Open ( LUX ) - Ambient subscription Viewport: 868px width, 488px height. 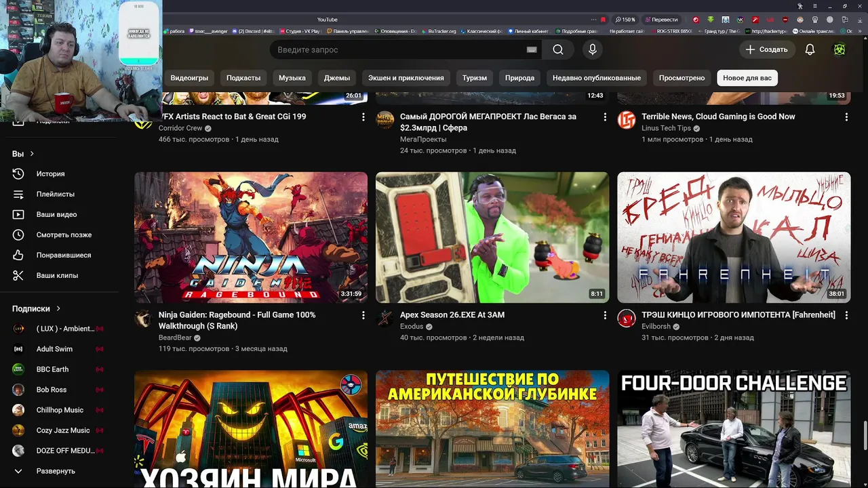(60, 329)
